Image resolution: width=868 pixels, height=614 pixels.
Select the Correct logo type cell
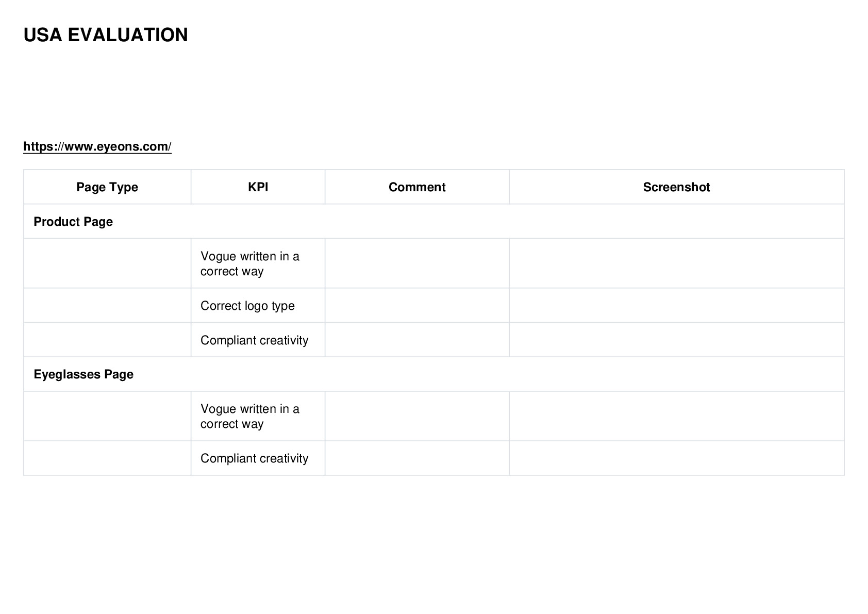pyautogui.click(x=258, y=306)
